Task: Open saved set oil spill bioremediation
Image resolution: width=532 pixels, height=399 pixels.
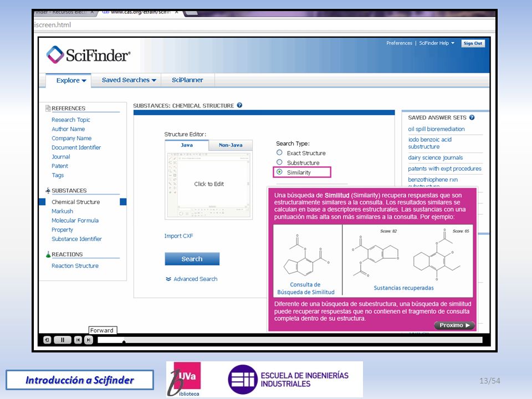Action: tap(436, 129)
